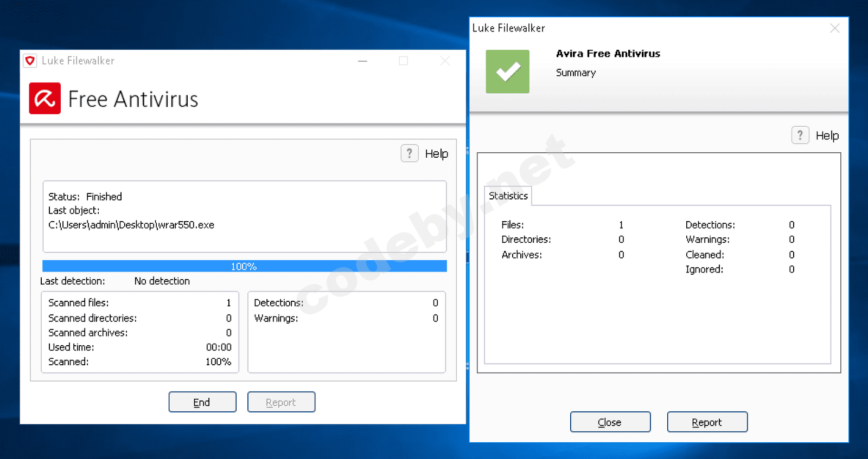Screen dimensions: 868x459
Task: Click 'Detections:' label in scan window
Action: pyautogui.click(x=278, y=303)
